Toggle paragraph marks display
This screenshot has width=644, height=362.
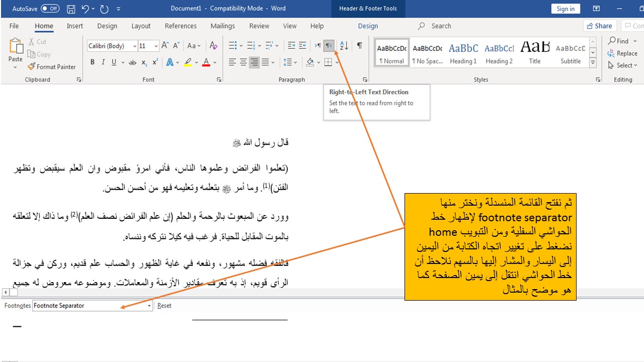(x=359, y=45)
